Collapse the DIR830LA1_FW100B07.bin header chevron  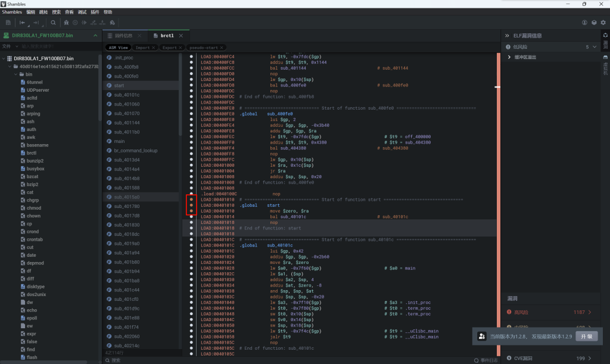click(94, 36)
